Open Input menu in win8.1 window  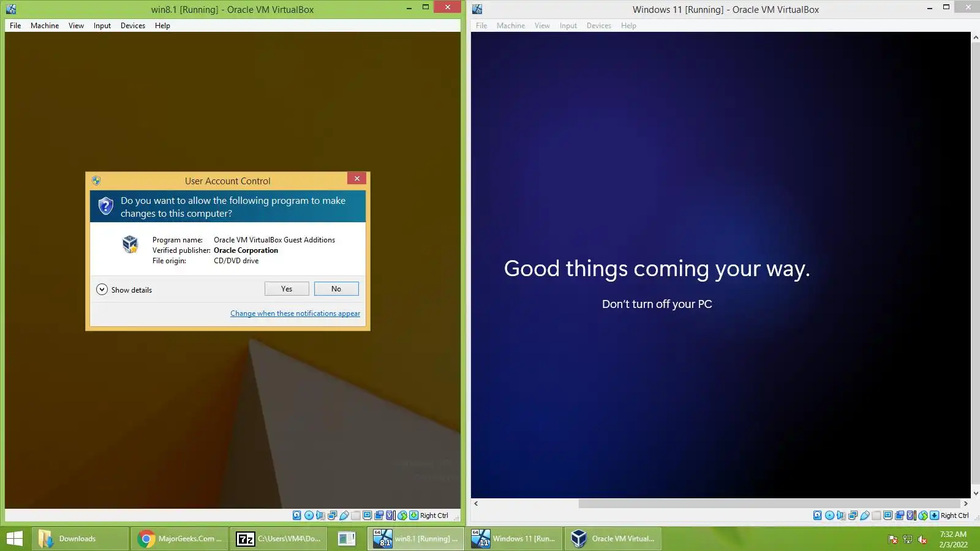click(102, 26)
